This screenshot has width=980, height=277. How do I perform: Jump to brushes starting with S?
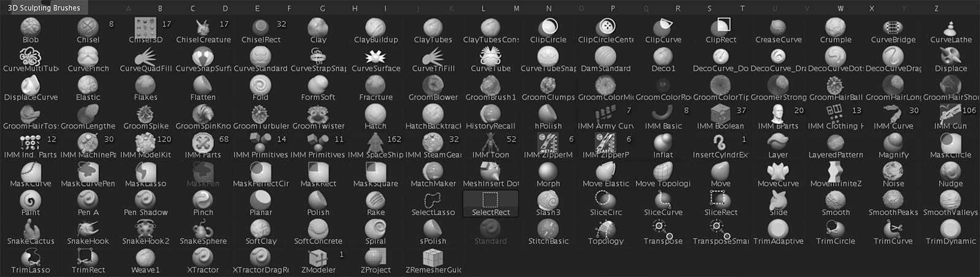tap(709, 9)
